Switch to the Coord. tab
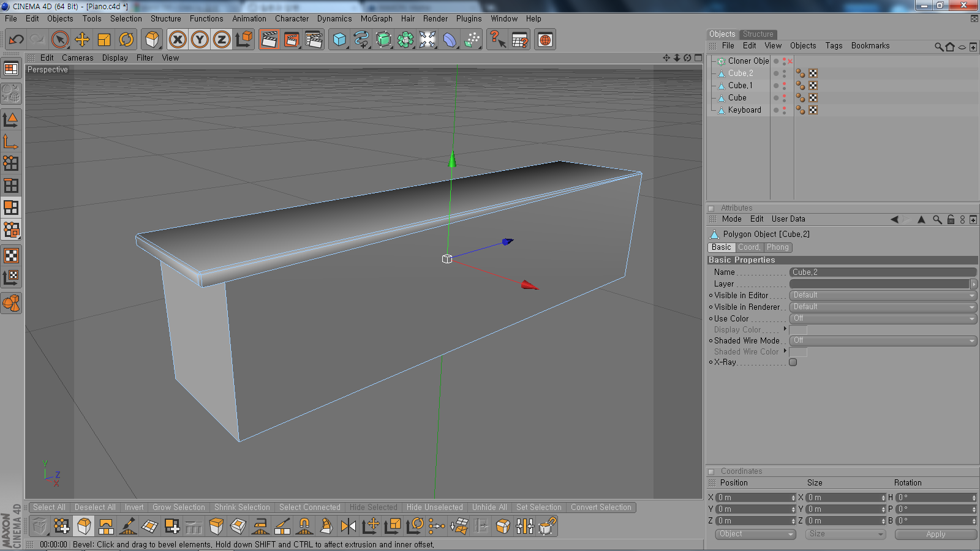Image resolution: width=980 pixels, height=551 pixels. coord(749,247)
